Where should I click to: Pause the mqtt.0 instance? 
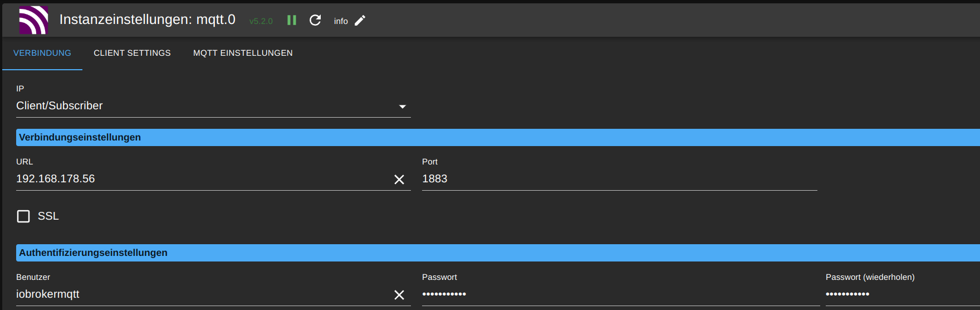coord(292,20)
